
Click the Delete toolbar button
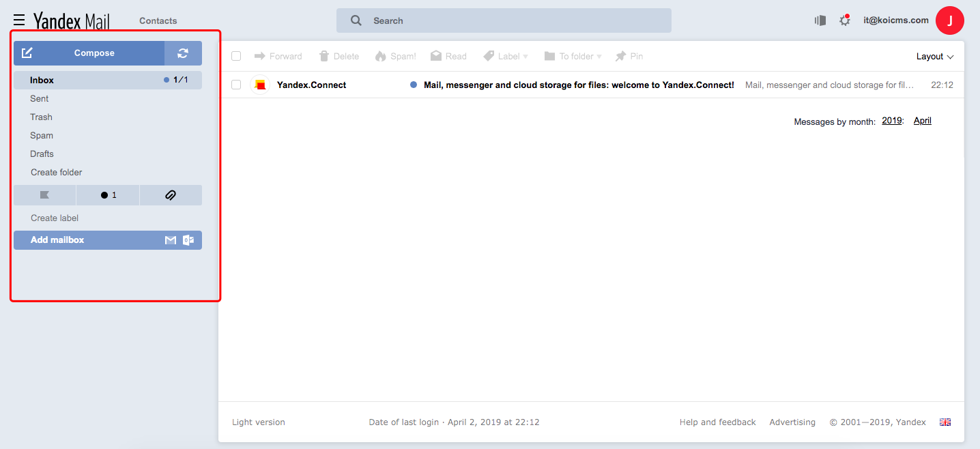[x=338, y=56]
